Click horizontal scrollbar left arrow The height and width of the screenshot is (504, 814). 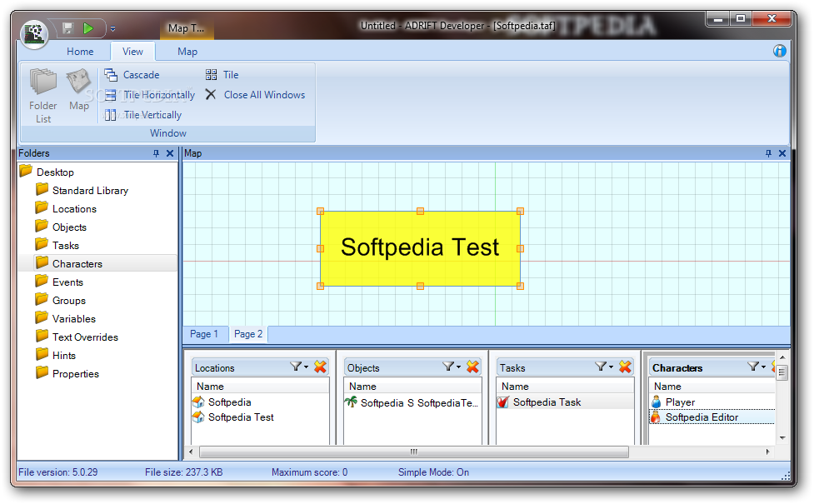[191, 452]
